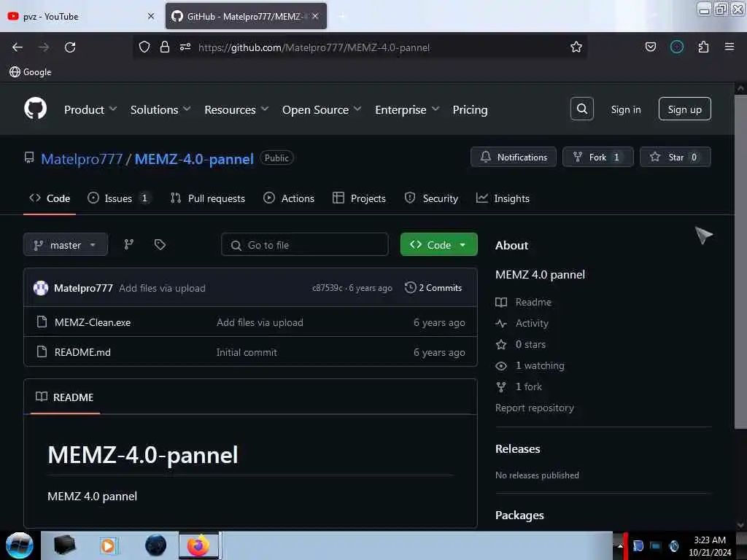The height and width of the screenshot is (560, 747).
Task: Click the page vertical scrollbar thumb
Action: click(740, 261)
